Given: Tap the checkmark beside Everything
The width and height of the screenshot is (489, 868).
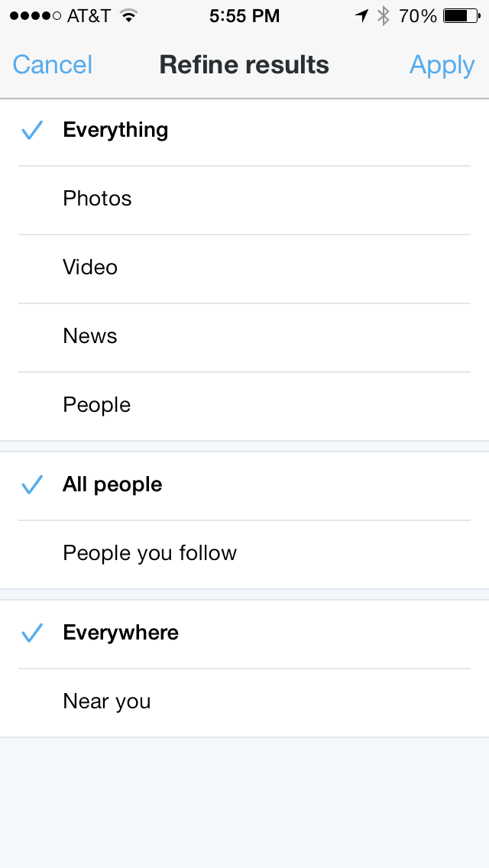Looking at the screenshot, I should click(x=32, y=131).
